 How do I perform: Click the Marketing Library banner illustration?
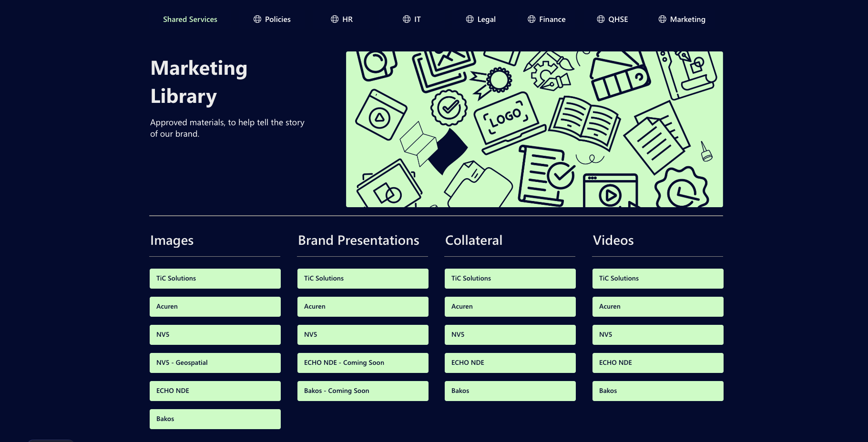point(534,129)
